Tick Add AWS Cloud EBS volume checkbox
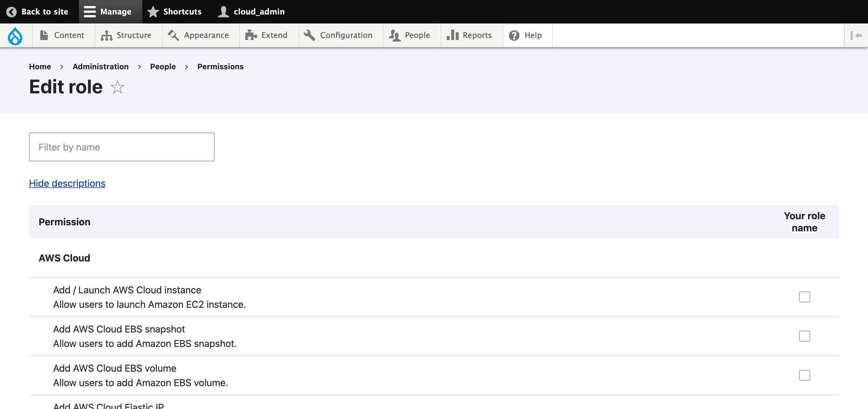868x409 pixels. (804, 375)
